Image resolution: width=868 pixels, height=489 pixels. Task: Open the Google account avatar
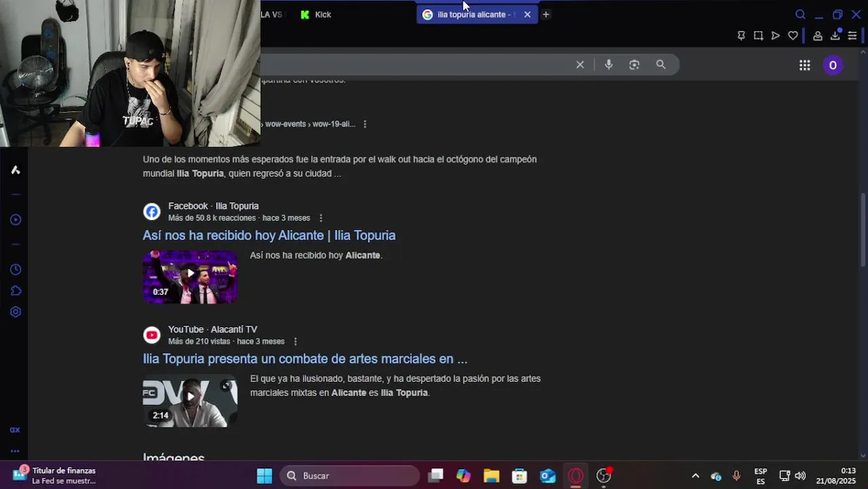833,65
